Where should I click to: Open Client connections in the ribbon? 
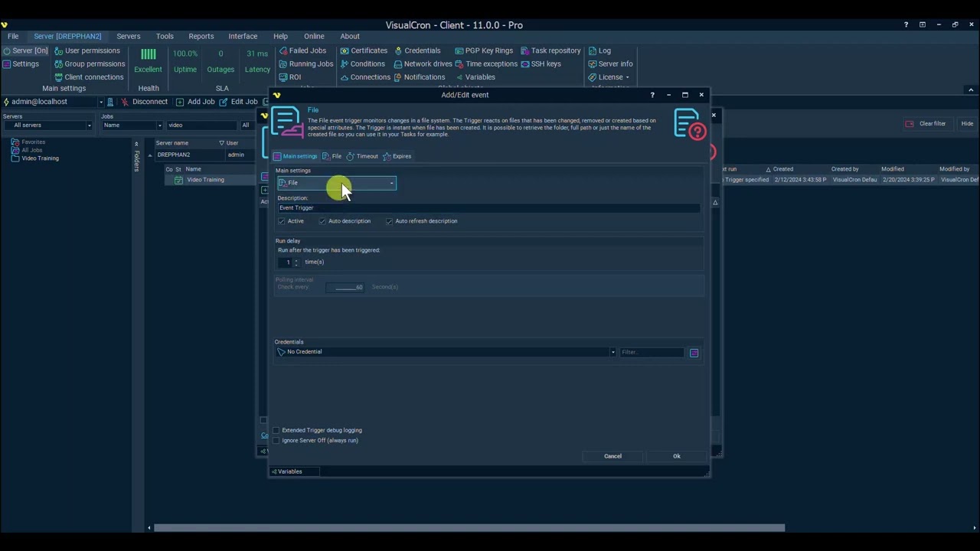point(89,77)
